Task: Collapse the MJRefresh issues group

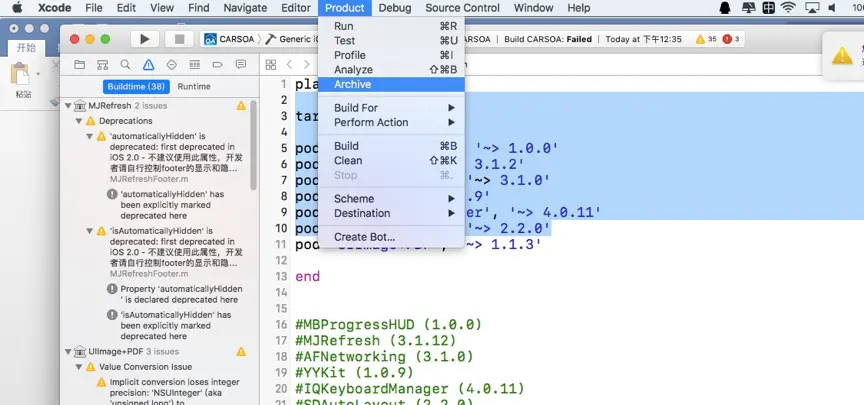Action: [68, 105]
